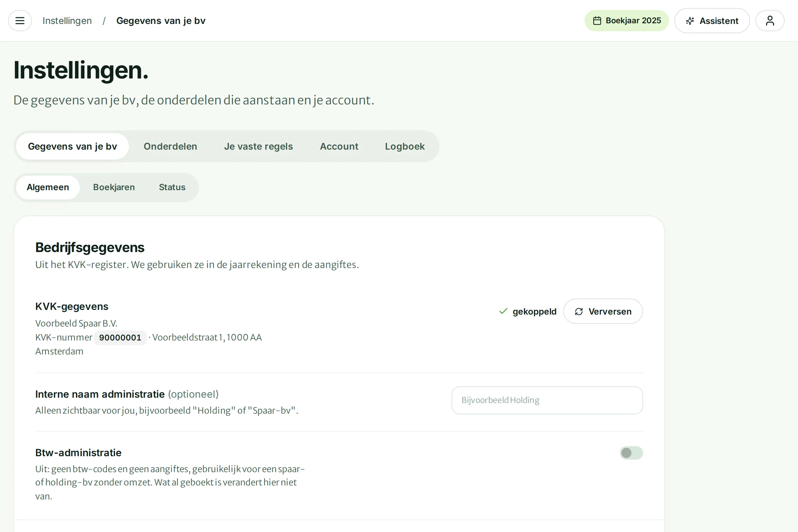
Task: Open the Assistent button
Action: pos(712,21)
